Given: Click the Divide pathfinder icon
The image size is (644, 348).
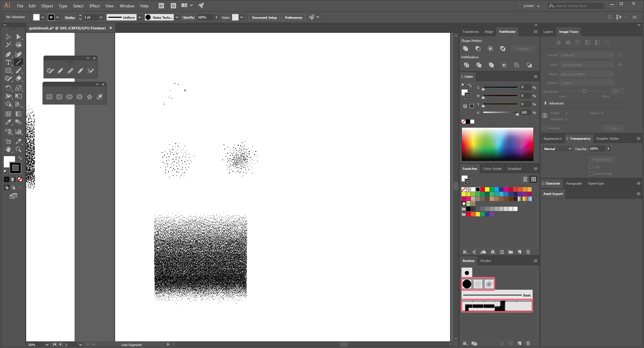Looking at the screenshot, I should pyautogui.click(x=467, y=65).
